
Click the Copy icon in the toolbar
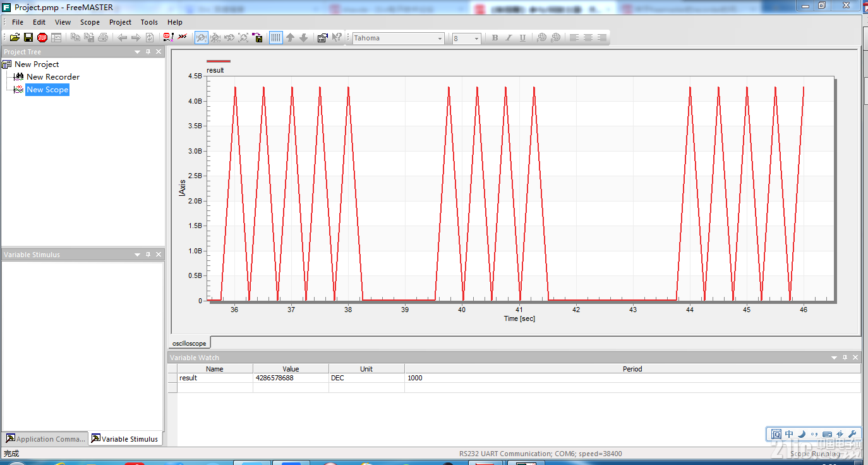[75, 38]
